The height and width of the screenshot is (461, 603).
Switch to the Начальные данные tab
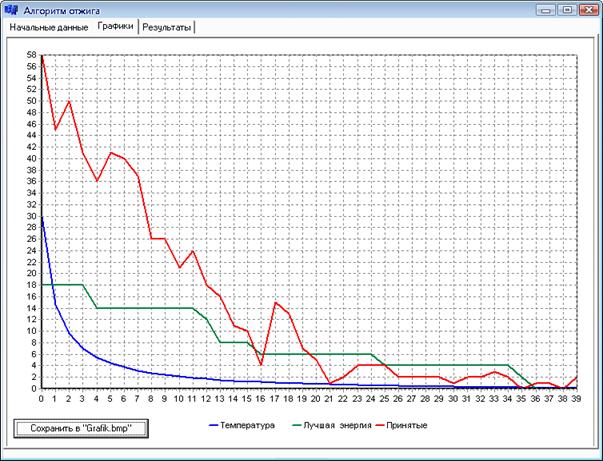[x=49, y=27]
